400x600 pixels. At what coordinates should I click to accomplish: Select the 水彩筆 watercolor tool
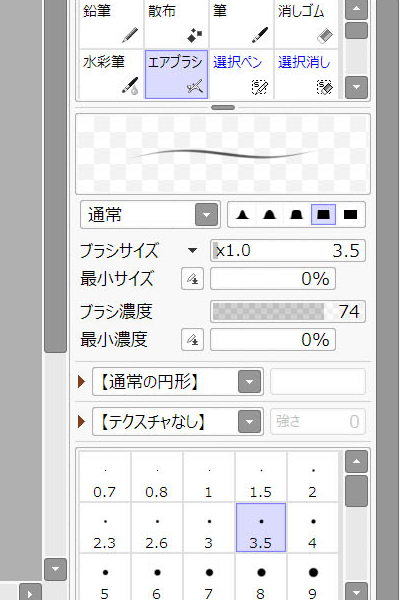pyautogui.click(x=111, y=74)
